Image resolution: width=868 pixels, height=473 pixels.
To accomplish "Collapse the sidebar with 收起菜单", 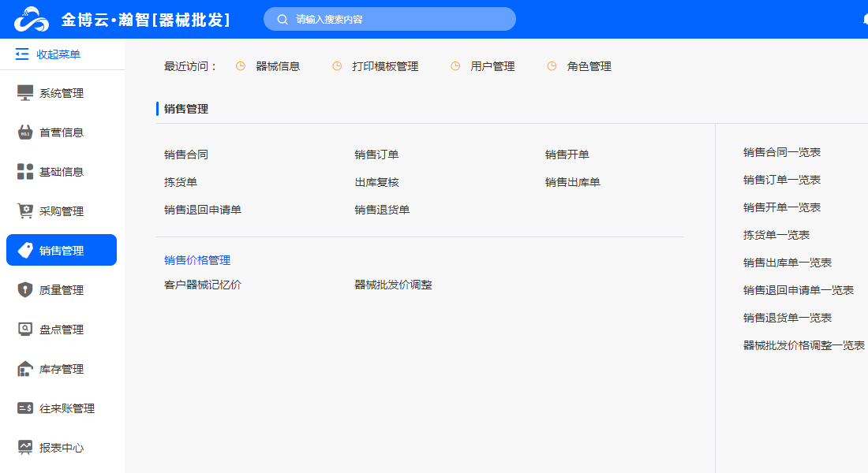I will (x=48, y=54).
